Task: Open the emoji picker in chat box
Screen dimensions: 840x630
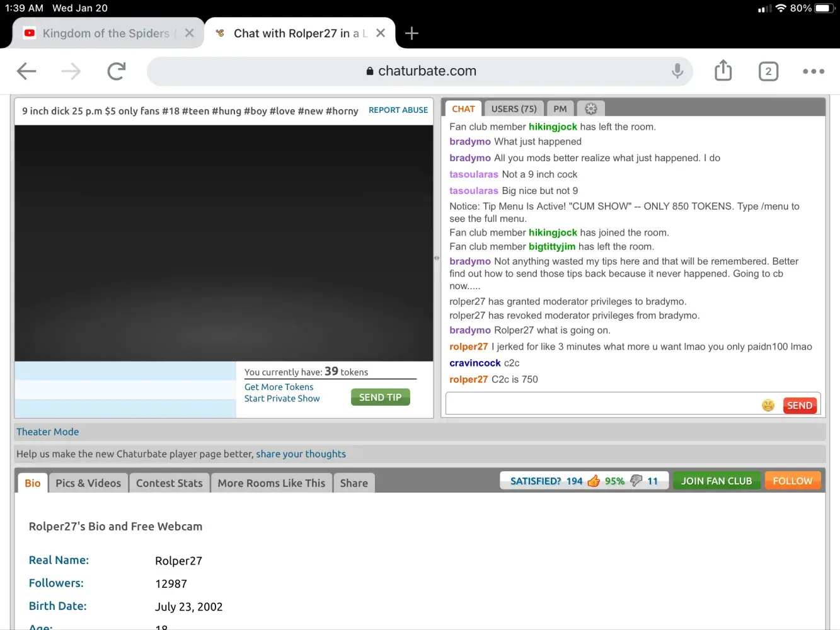Action: click(768, 406)
